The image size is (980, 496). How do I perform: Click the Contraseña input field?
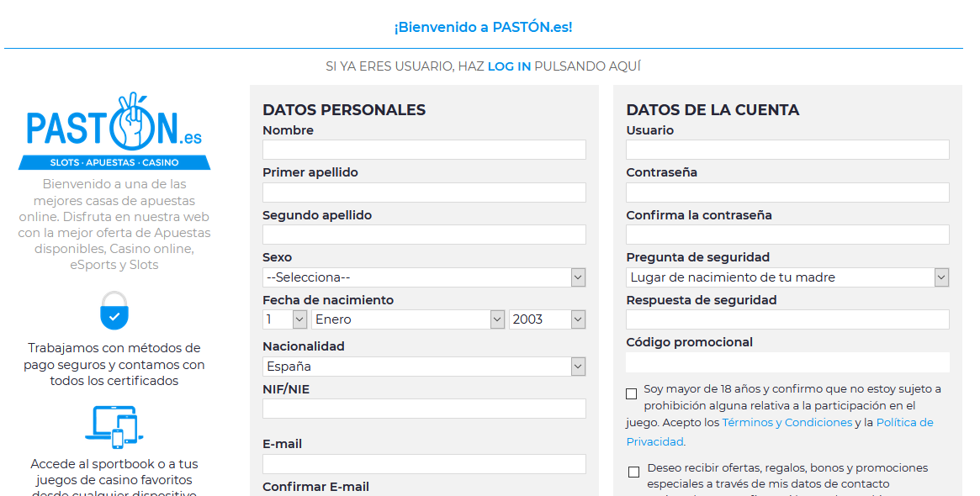point(787,193)
